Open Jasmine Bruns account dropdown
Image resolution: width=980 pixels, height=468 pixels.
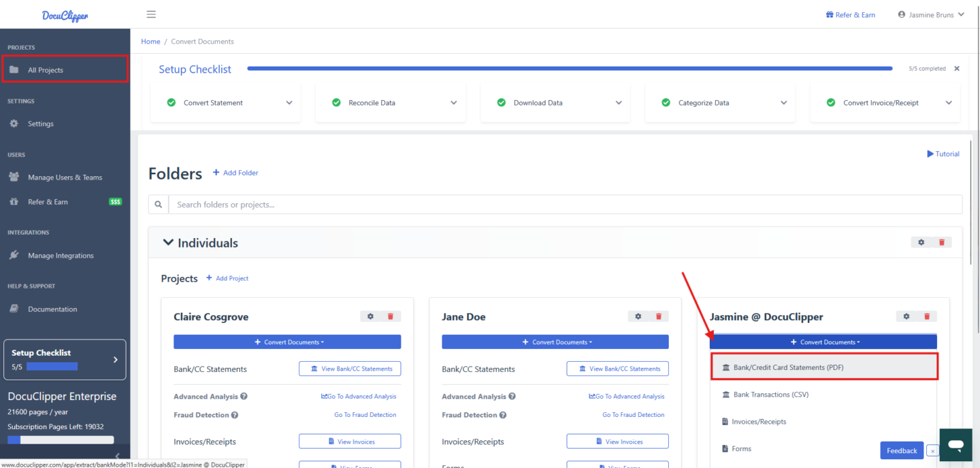931,15
